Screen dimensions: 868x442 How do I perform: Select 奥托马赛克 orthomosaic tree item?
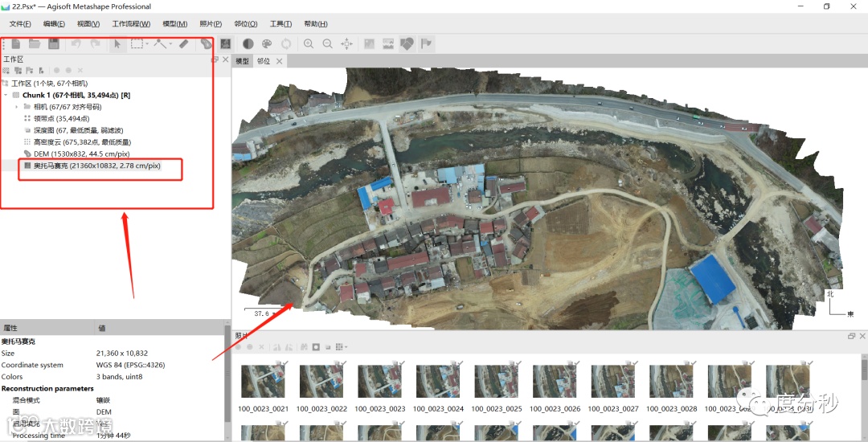click(97, 166)
